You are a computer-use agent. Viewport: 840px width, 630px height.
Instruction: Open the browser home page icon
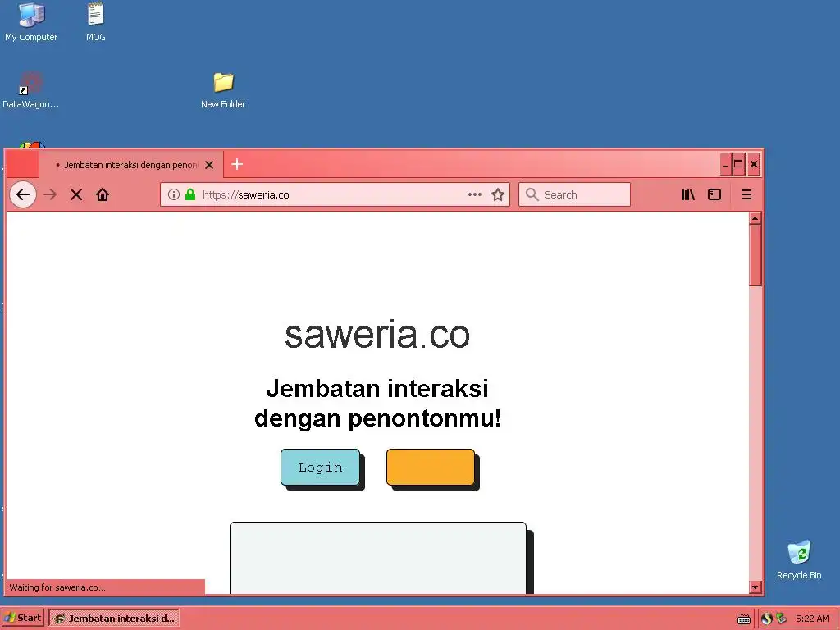[103, 194]
